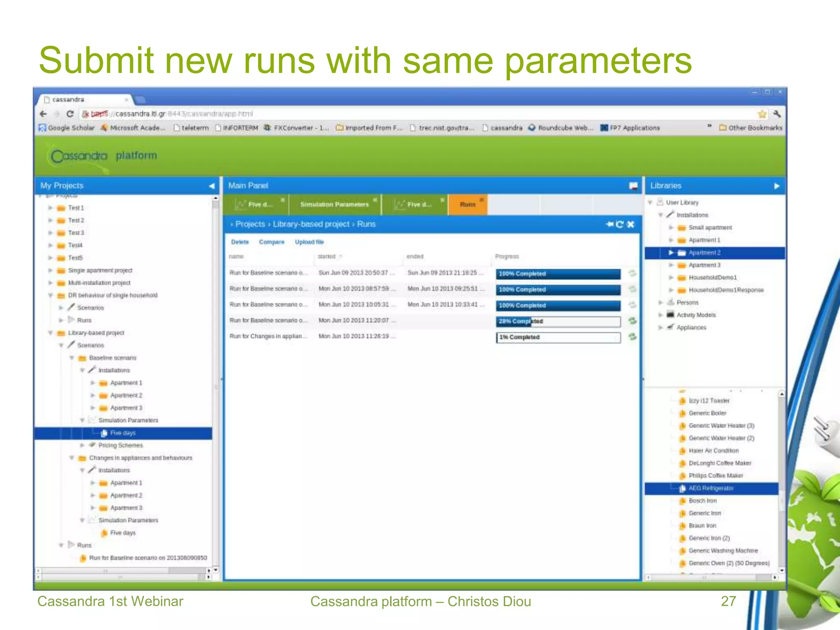This screenshot has width=840, height=630.
Task: Collapse My Projects panel with arrow
Action: pos(212,186)
